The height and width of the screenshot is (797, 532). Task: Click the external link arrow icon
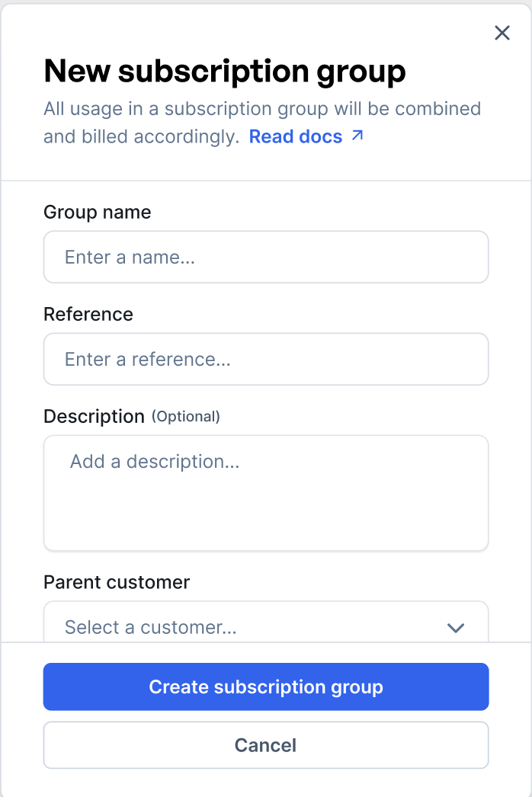pyautogui.click(x=357, y=136)
